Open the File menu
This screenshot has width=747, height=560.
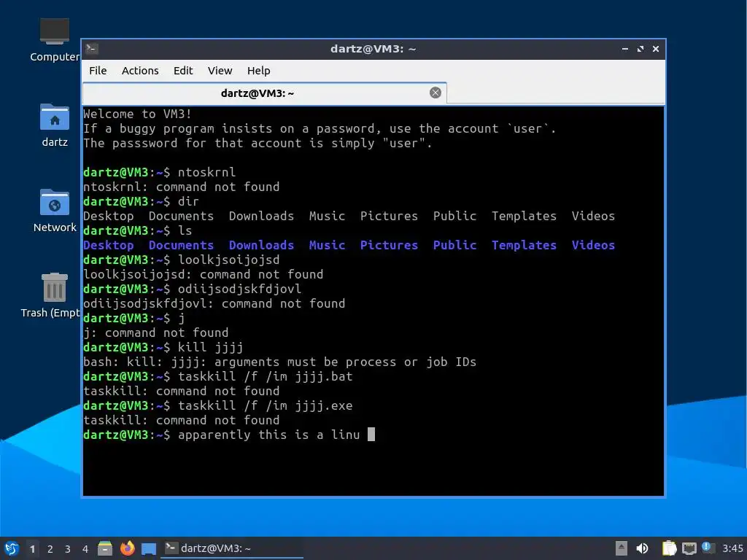[98, 71]
